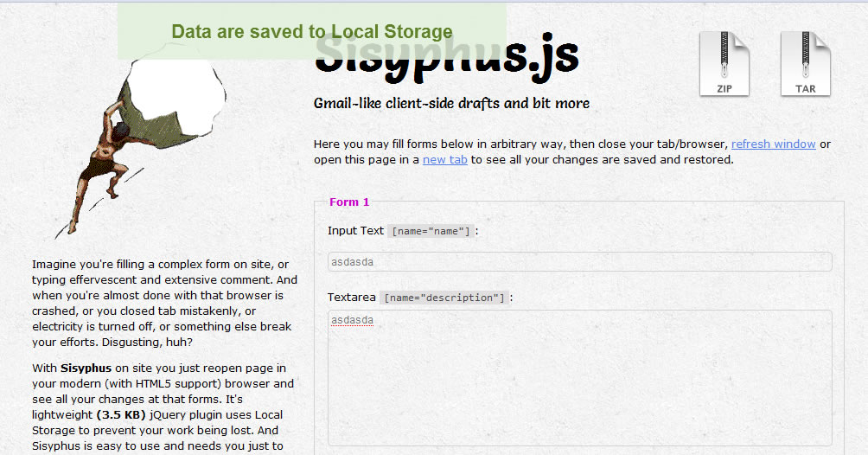Click the [name="name"] code label
868x455 pixels.
point(431,231)
